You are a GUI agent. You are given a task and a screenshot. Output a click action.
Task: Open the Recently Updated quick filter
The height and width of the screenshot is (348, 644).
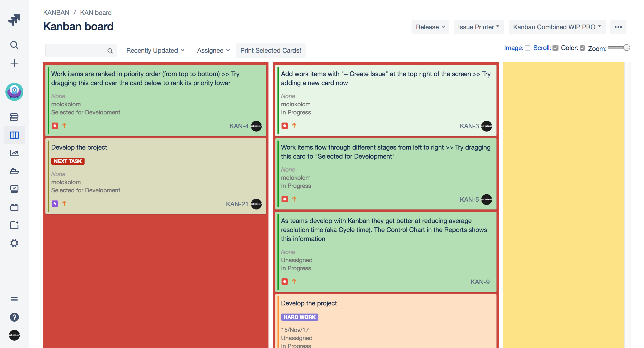155,51
